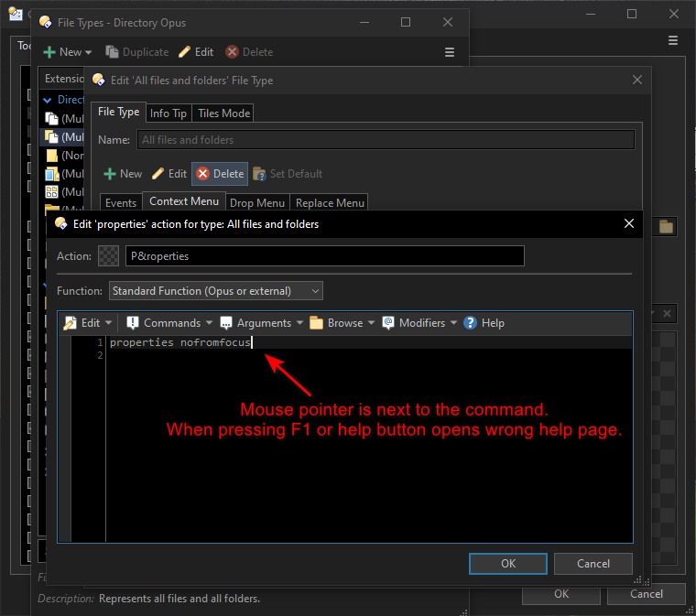Open the hamburger menu in File Types window
This screenshot has height=616, width=696.
pyautogui.click(x=450, y=52)
